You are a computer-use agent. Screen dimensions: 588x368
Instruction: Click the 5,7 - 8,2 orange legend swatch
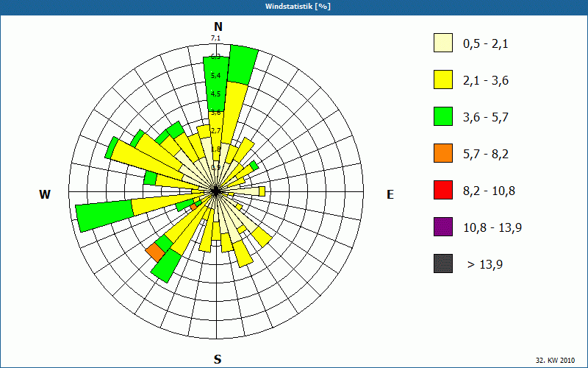pyautogui.click(x=443, y=153)
